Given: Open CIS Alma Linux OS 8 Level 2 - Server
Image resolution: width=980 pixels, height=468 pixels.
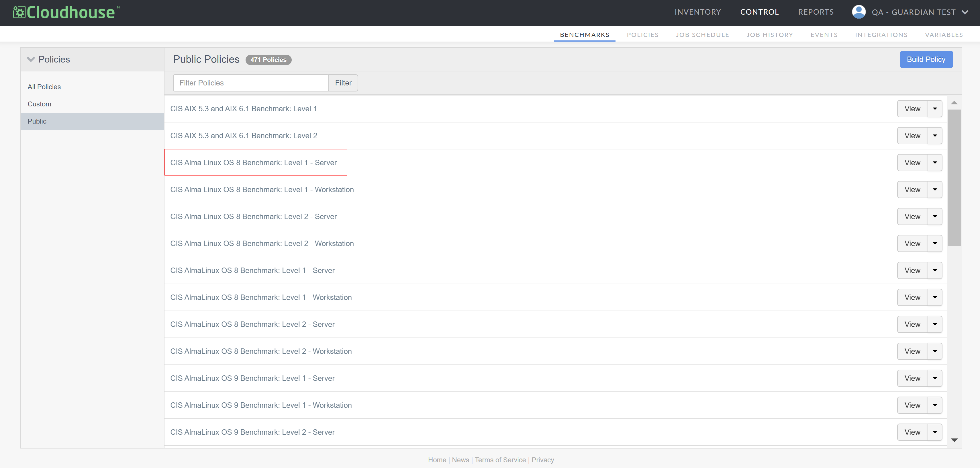Looking at the screenshot, I should click(253, 217).
